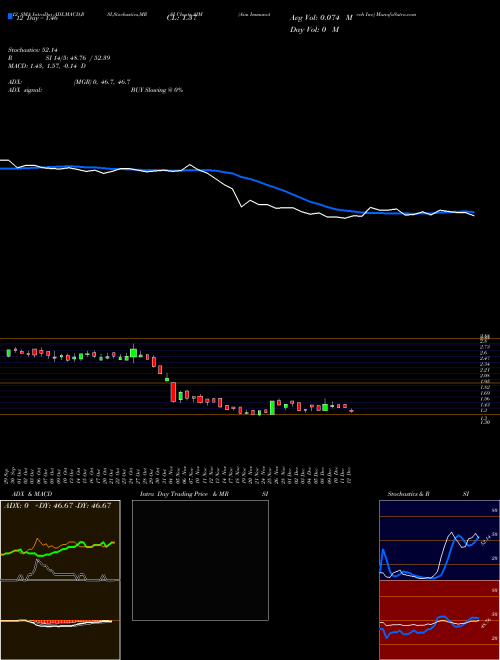Click the 'Stochastics & R' panel title
Image resolution: width=500 pixels, height=660 pixels.
tap(408, 494)
